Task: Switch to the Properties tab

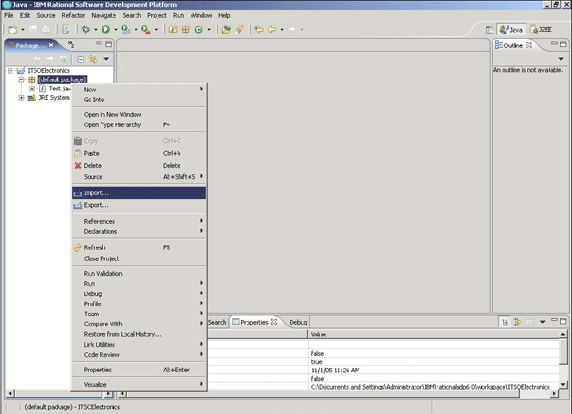Action: click(254, 322)
